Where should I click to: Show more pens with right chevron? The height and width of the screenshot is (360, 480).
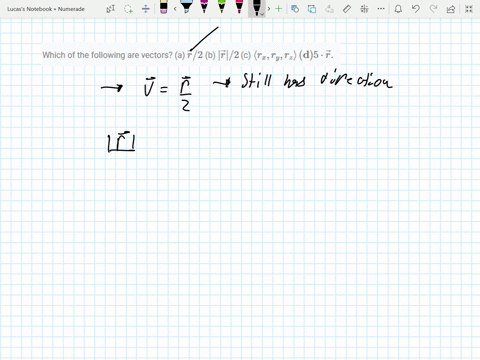coord(269,9)
